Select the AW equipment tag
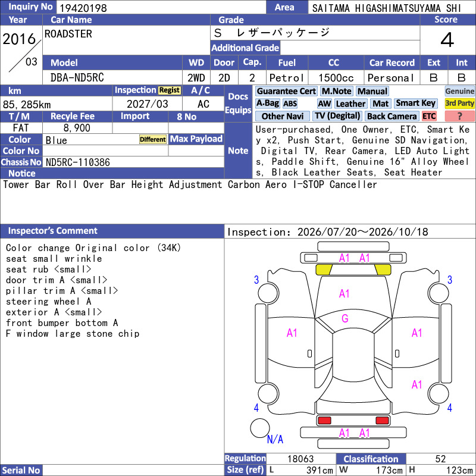The image size is (476, 476). tap(324, 104)
